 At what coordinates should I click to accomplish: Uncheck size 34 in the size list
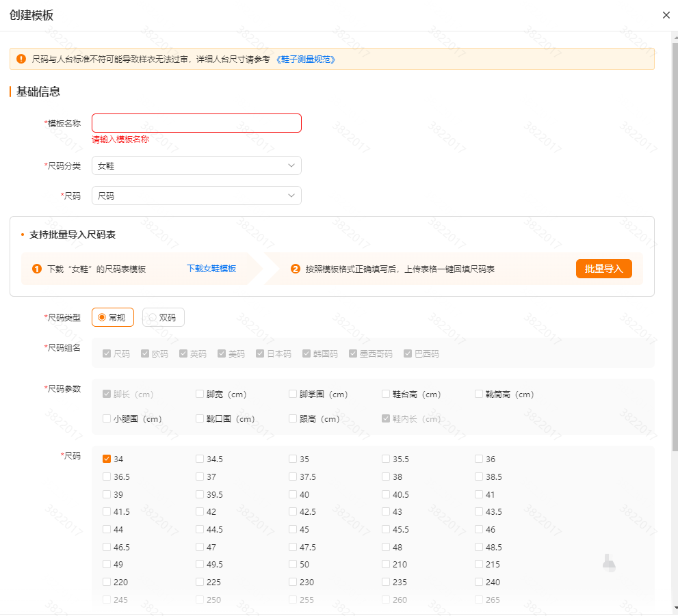(107, 459)
